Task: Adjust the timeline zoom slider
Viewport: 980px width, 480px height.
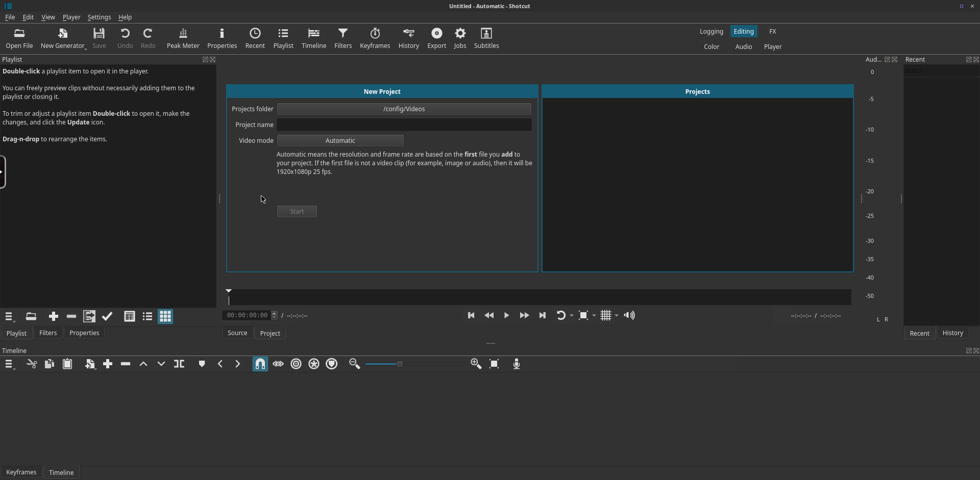Action: [x=414, y=364]
